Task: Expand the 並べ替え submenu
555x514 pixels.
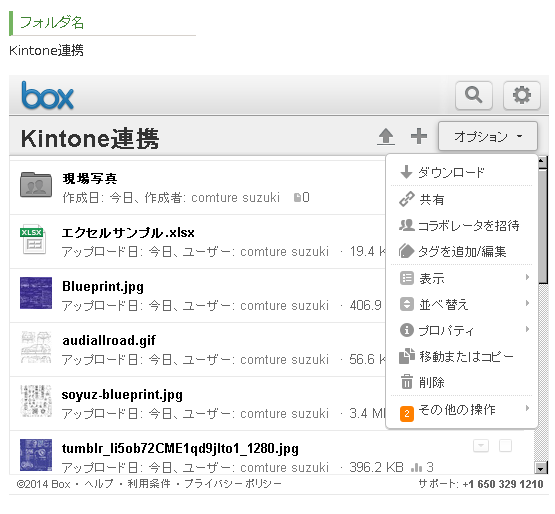Action: point(462,304)
